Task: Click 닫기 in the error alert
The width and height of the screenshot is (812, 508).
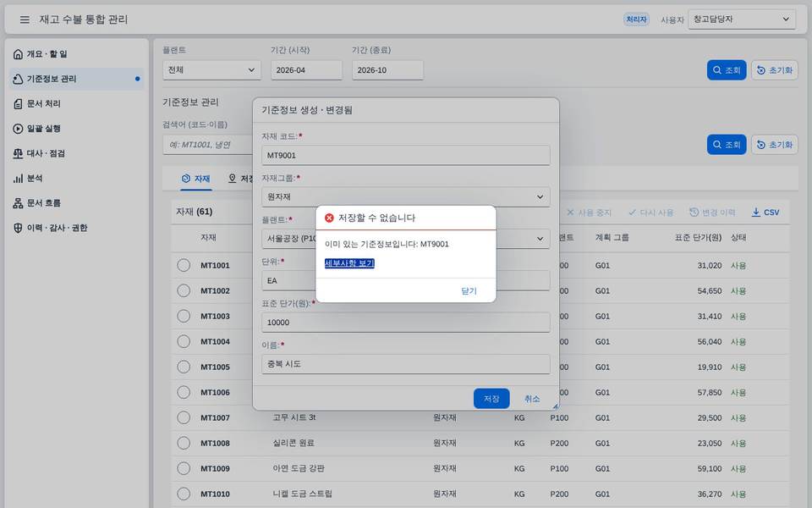Action: [469, 290]
